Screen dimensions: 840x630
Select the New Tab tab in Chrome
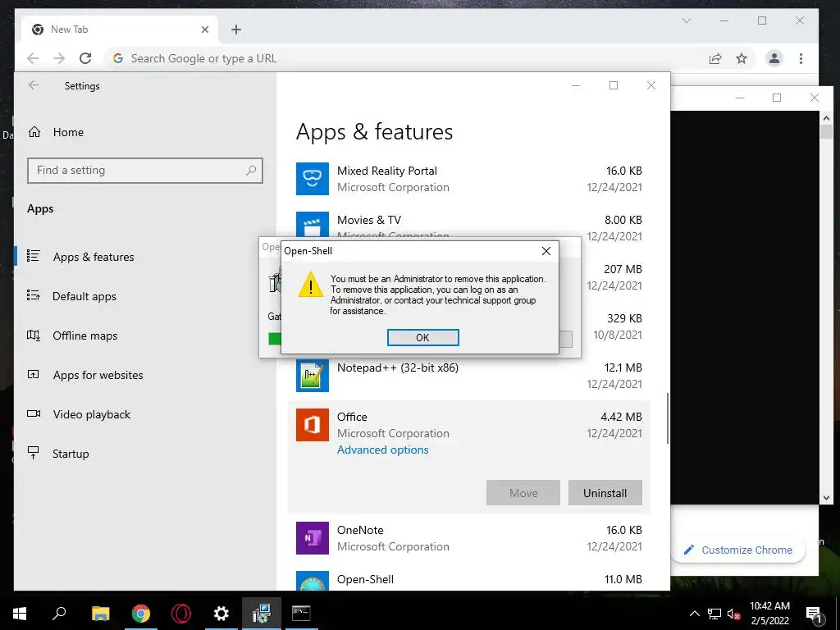120,30
